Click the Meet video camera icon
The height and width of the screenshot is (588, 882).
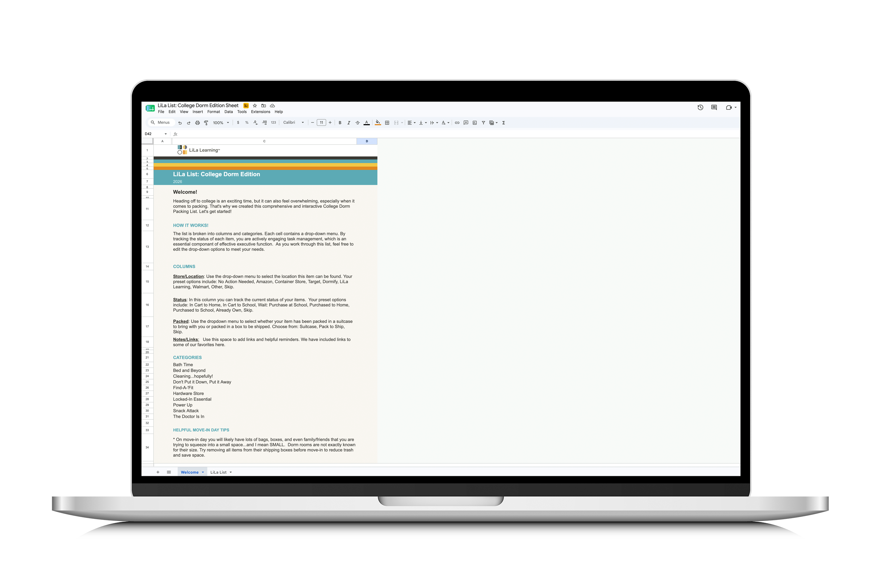(x=729, y=108)
